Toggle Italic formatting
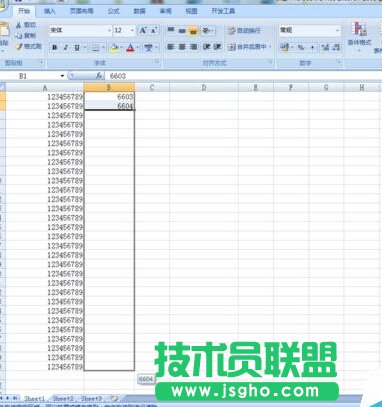Image resolution: width=382 pixels, height=407 pixels. (x=66, y=48)
